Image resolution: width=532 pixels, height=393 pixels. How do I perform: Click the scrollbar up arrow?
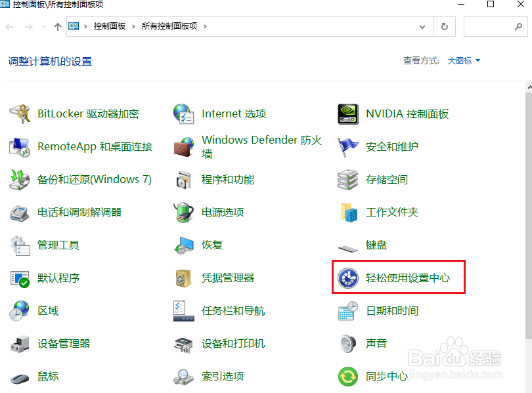click(529, 87)
